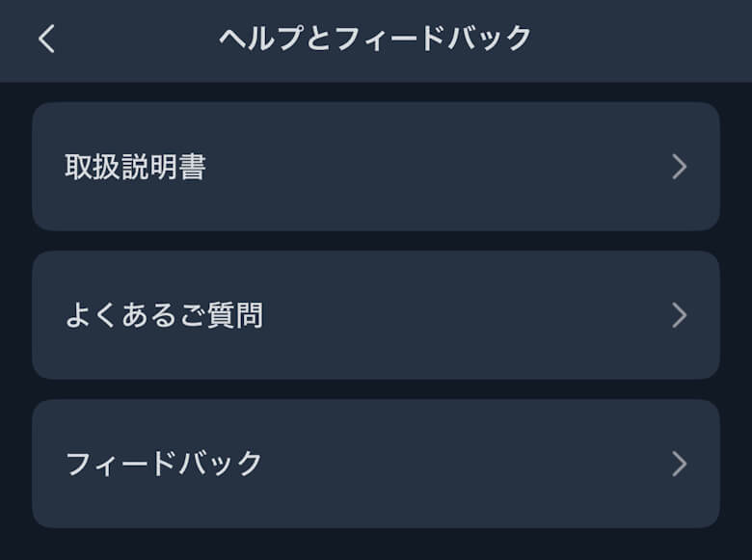This screenshot has height=560, width=752.
Task: Open the よくあるご質問 FAQ row
Action: click(376, 315)
